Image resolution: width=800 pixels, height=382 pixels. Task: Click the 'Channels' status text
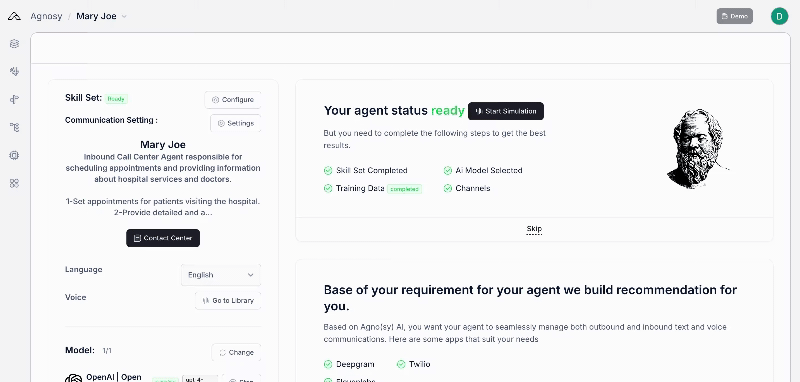click(x=472, y=188)
